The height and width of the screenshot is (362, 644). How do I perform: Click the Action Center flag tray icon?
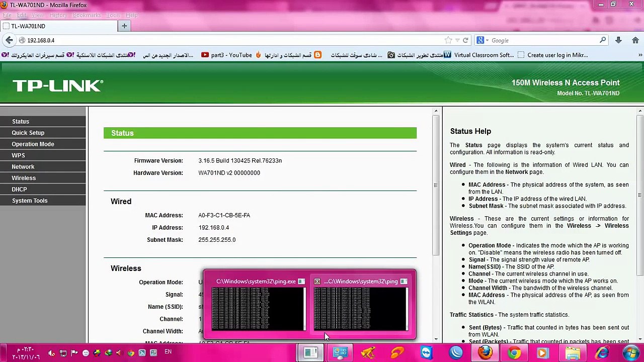coord(74,353)
